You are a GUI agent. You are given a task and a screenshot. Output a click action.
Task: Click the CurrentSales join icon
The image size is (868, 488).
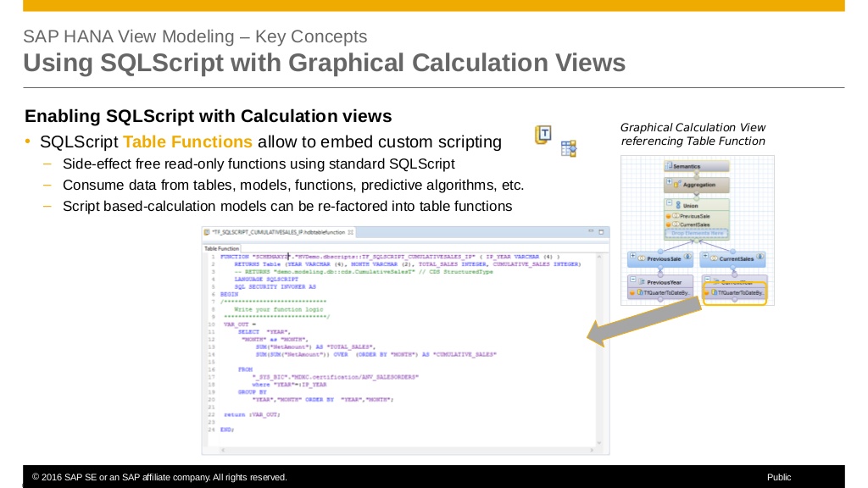(x=714, y=258)
